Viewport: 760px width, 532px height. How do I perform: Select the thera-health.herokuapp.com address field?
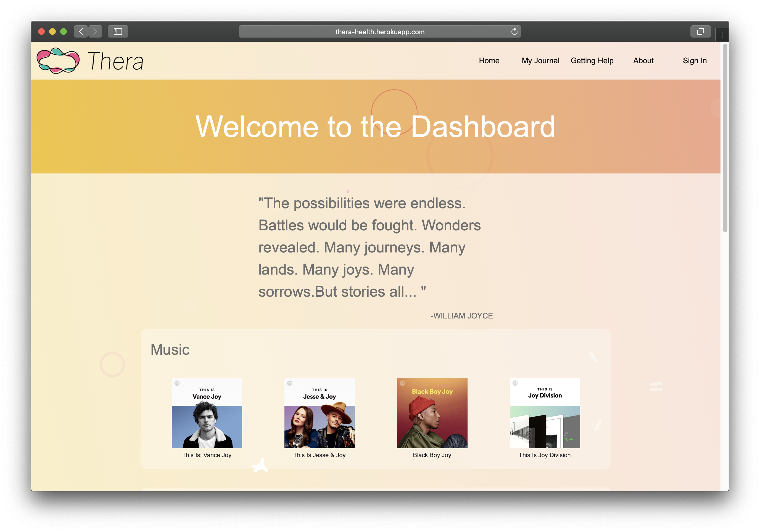(x=379, y=32)
